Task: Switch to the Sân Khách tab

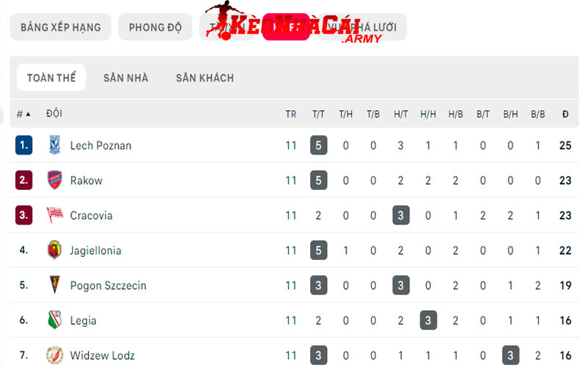Action: click(x=204, y=78)
